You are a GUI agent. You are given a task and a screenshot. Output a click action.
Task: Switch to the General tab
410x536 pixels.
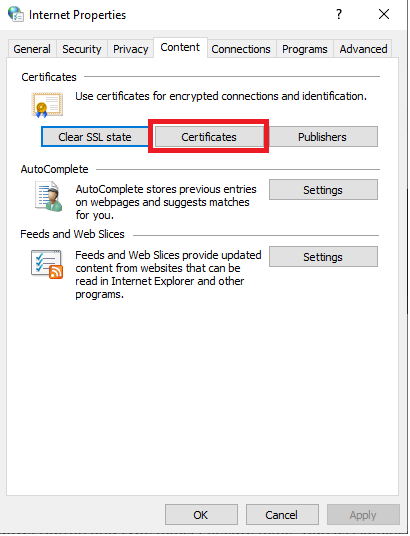pyautogui.click(x=32, y=49)
